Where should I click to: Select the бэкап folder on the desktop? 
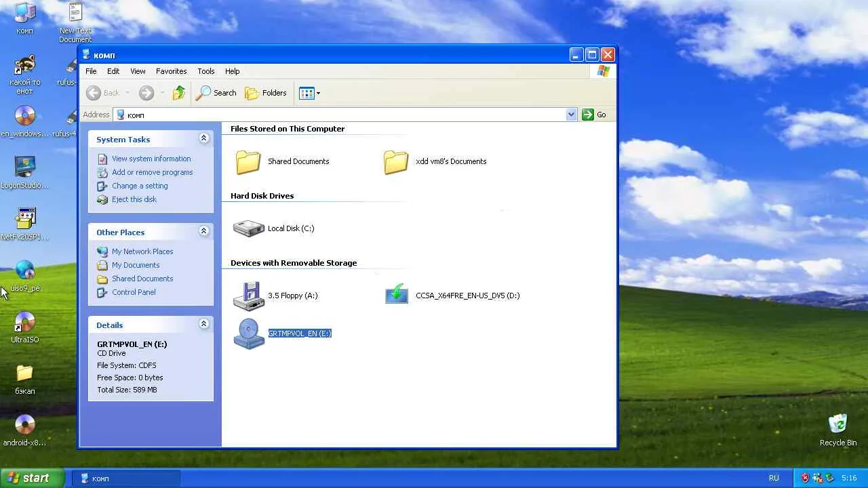25,380
